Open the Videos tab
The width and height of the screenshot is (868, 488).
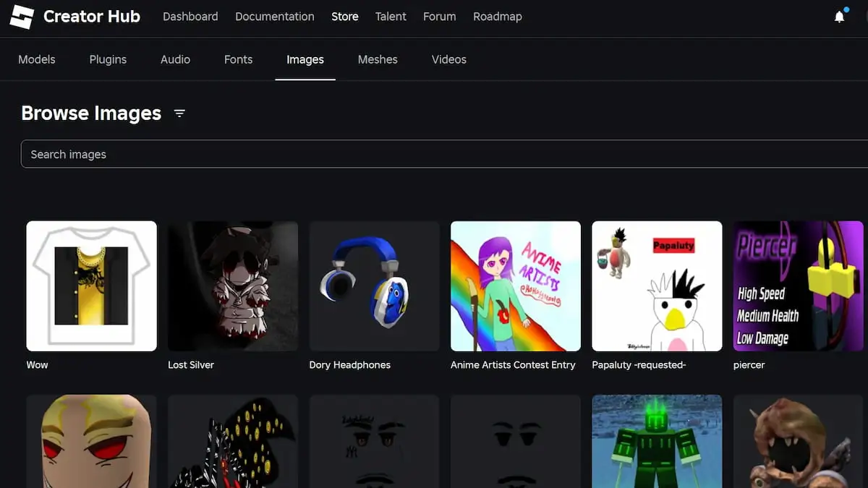pos(448,59)
